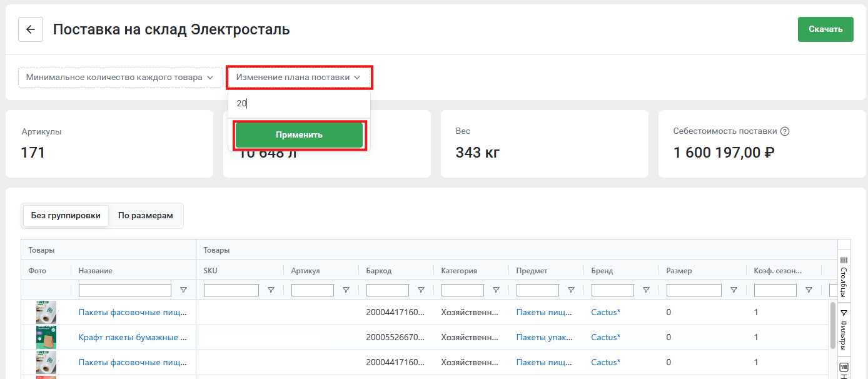
Task: Open filter menu for Предмет column
Action: [x=571, y=290]
